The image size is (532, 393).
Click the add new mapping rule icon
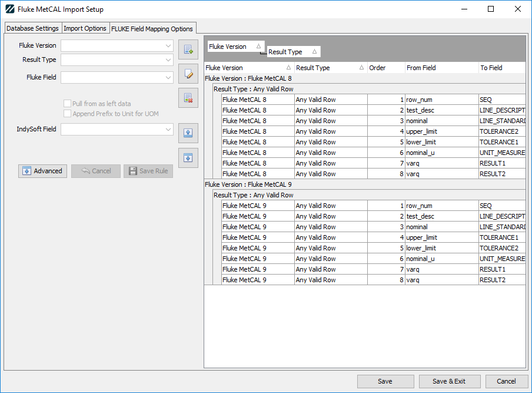[x=188, y=49]
